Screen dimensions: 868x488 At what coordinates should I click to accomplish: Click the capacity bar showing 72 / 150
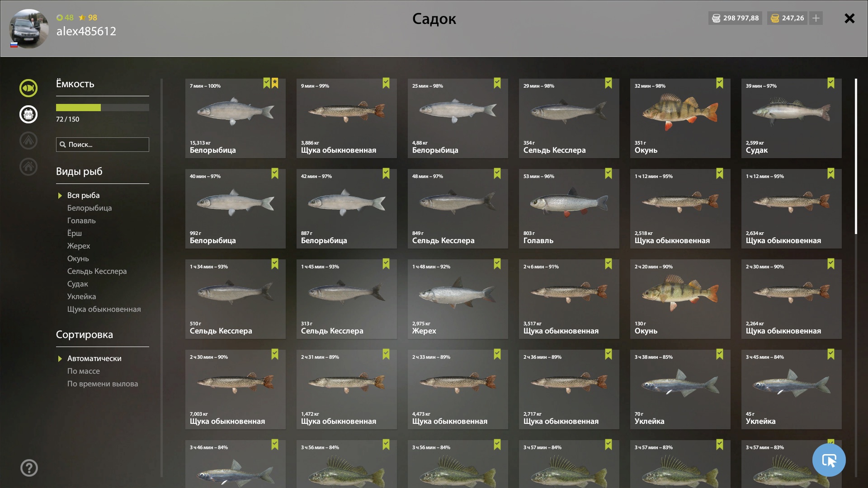tap(103, 108)
